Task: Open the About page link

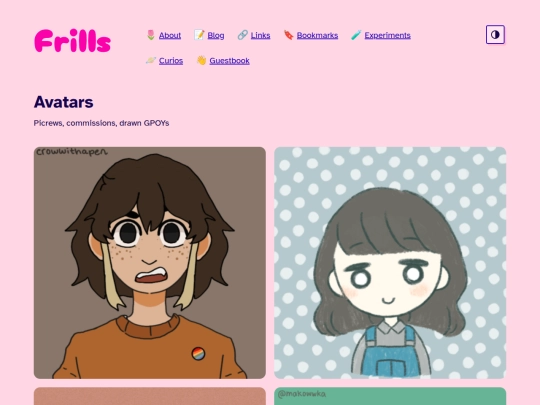Action: click(170, 35)
